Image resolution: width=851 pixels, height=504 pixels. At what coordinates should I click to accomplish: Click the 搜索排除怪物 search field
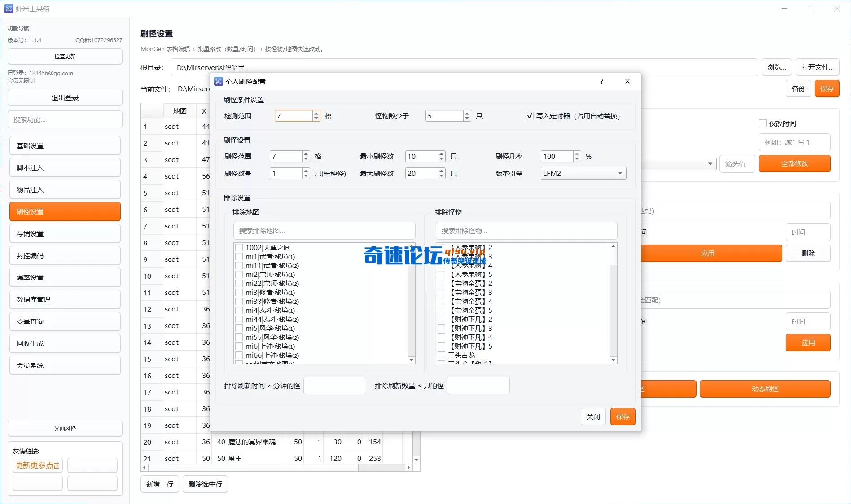[x=526, y=230]
